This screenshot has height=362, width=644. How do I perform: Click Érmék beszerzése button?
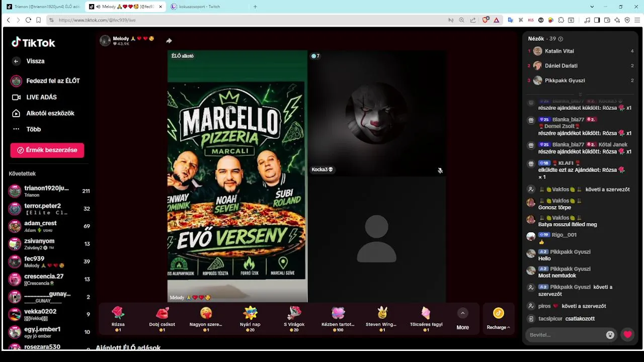pyautogui.click(x=47, y=150)
